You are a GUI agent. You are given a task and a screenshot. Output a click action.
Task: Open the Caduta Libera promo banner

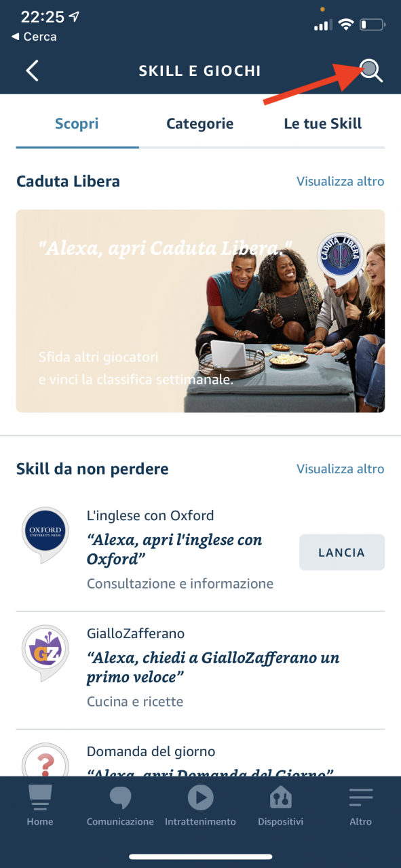[200, 311]
